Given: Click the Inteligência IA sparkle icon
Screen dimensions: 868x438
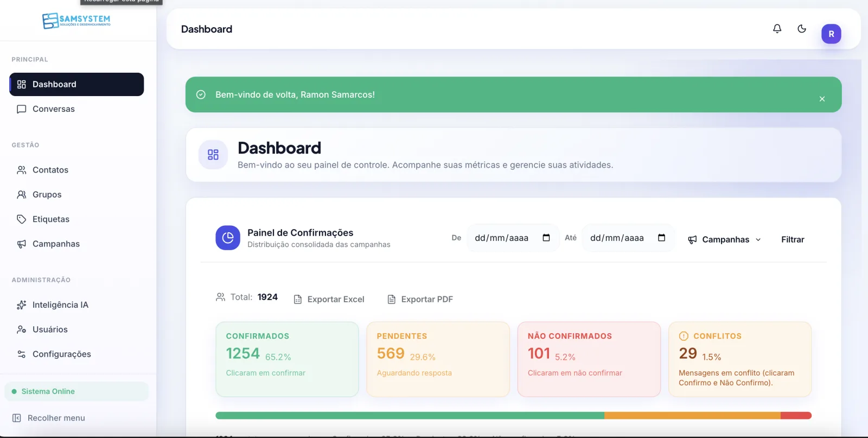Looking at the screenshot, I should tap(22, 305).
